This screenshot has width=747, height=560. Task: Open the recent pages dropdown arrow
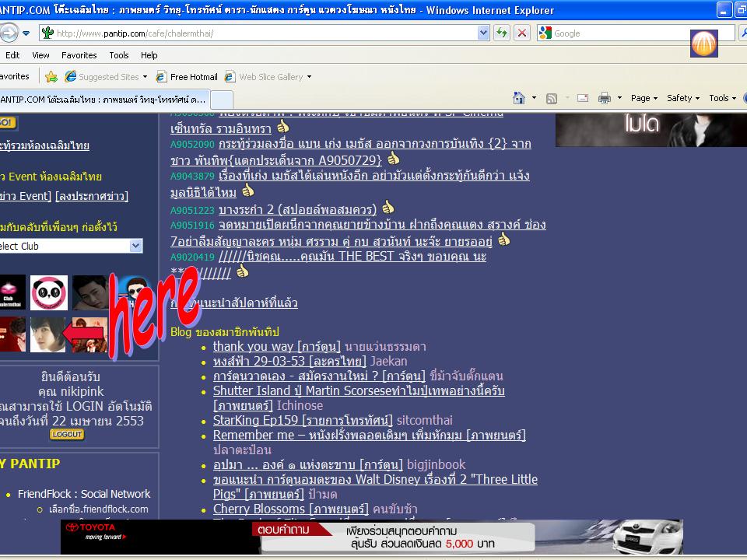coord(26,33)
